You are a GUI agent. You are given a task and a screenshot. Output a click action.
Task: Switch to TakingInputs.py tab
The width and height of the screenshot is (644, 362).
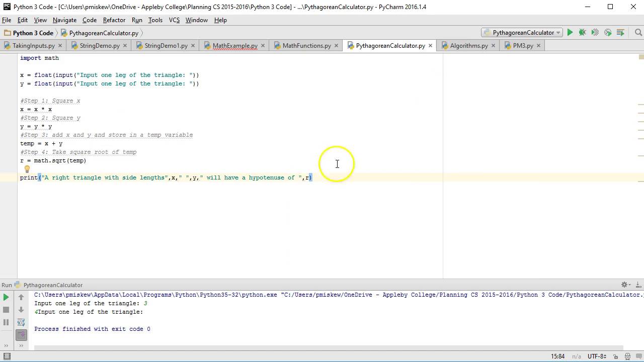[34, 46]
